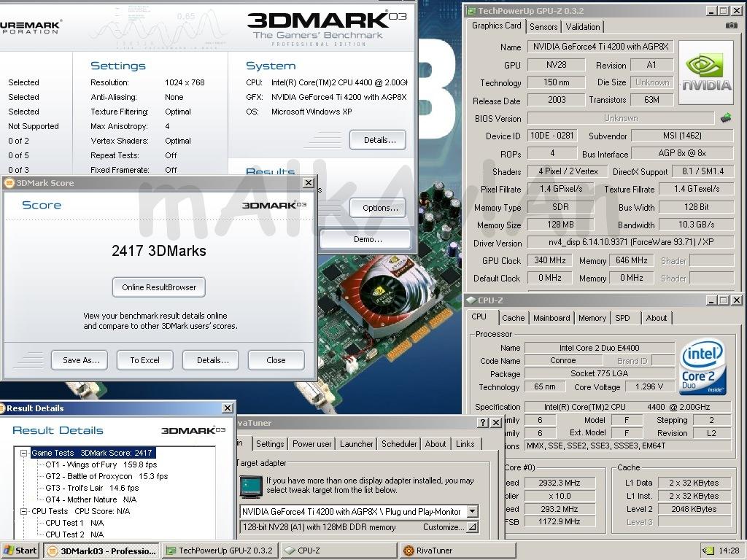Click the Driver Version field in GPU-Z
The image size is (747, 560).
[x=631, y=242]
